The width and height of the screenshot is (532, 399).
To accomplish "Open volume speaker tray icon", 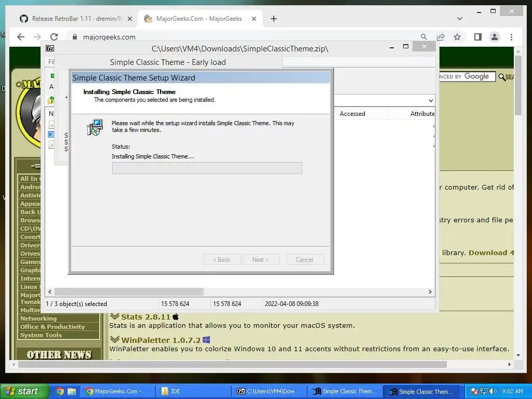I will coord(493,392).
